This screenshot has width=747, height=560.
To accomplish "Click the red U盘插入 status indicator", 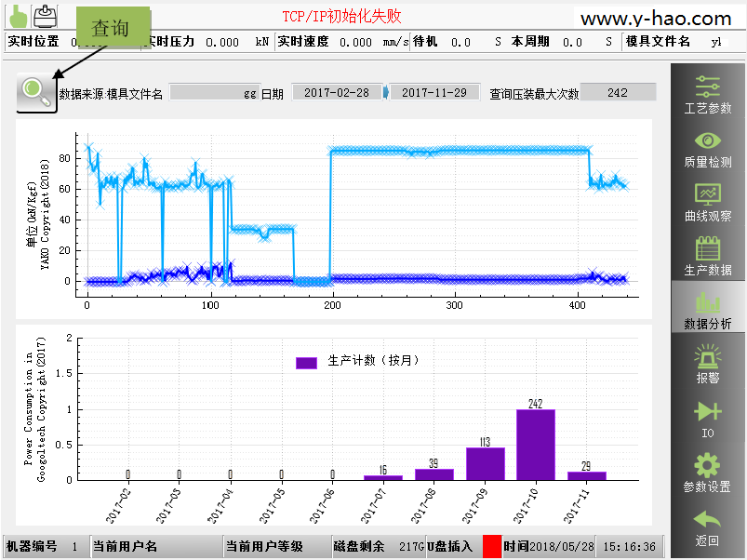I will (491, 547).
